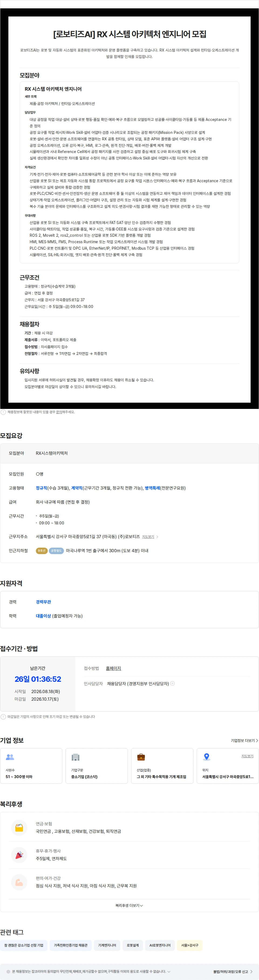Open 지도보기 in the location card

(x=247, y=756)
